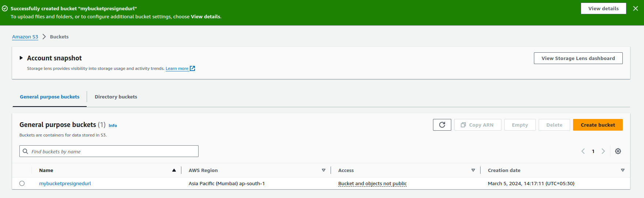Go to previous page arrow
Screen dimensions: 644x198
click(583, 151)
